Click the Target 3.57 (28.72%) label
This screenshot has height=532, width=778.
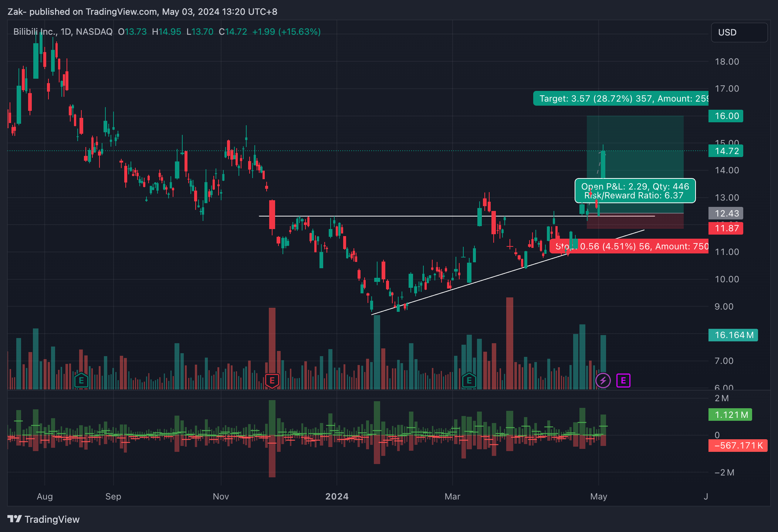621,99
